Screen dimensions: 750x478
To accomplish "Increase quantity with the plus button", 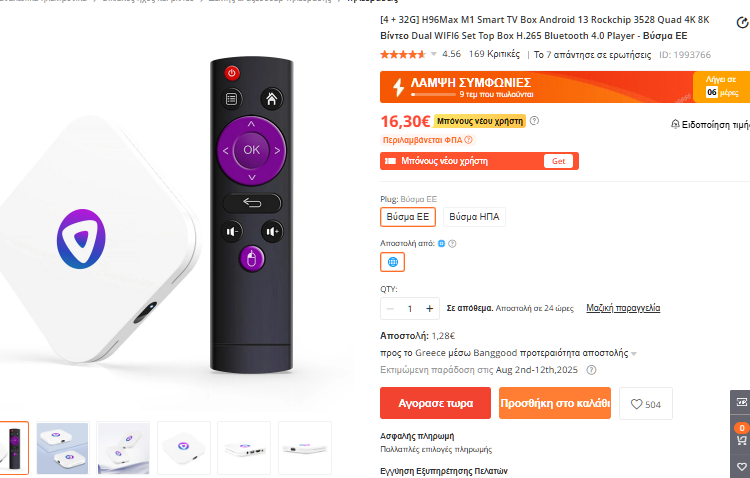I will tap(430, 309).
